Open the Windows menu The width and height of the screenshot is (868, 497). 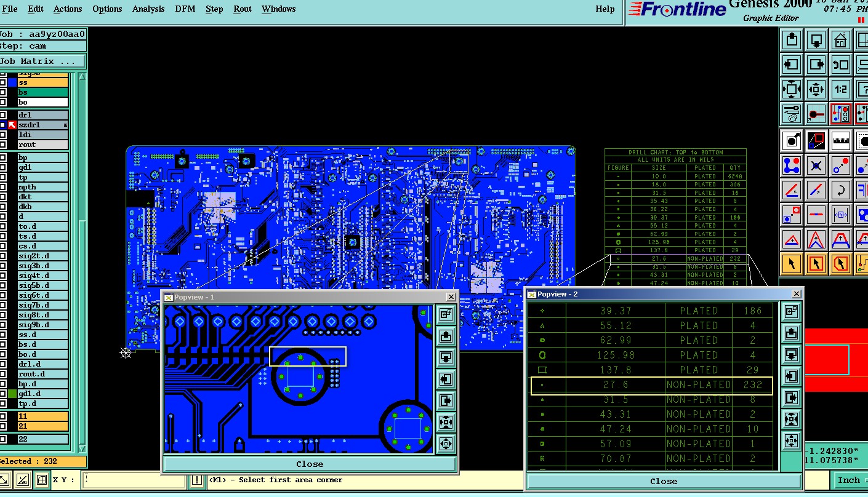point(278,9)
